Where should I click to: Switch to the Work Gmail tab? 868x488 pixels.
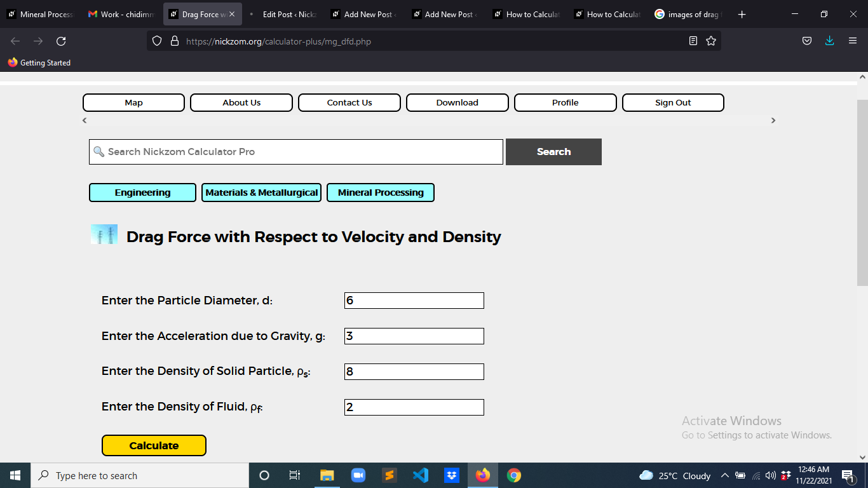coord(121,14)
